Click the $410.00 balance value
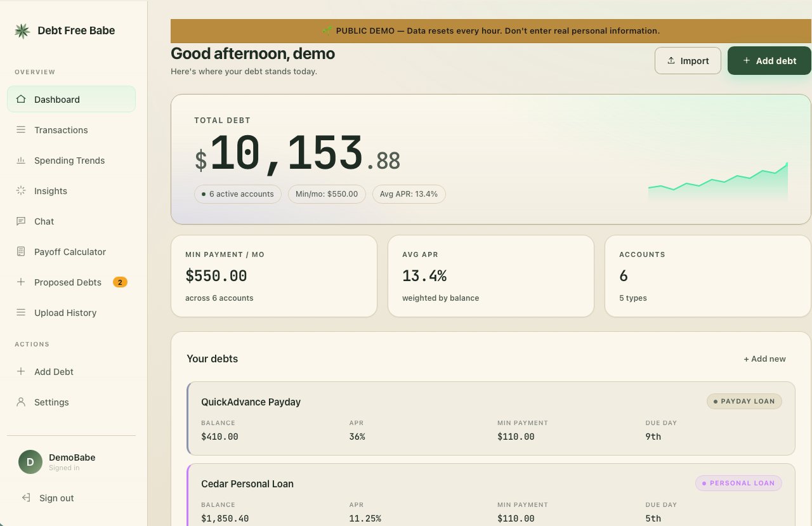This screenshot has width=812, height=526. (219, 437)
